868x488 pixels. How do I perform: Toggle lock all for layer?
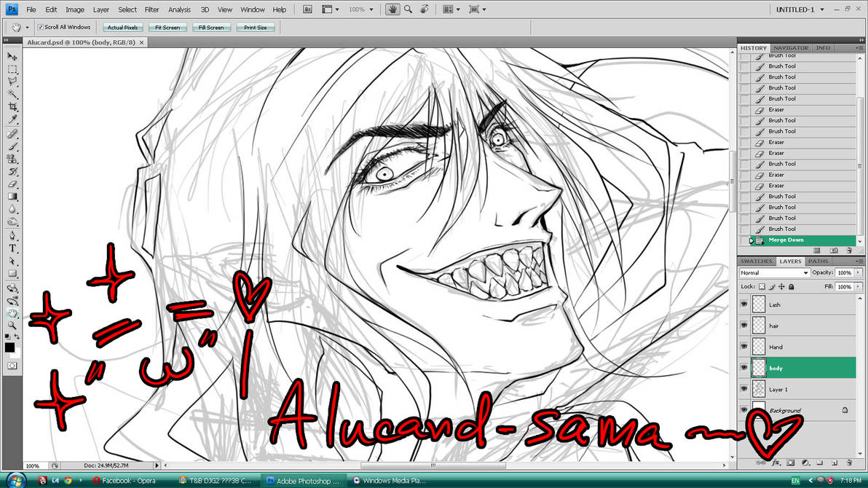pos(792,287)
